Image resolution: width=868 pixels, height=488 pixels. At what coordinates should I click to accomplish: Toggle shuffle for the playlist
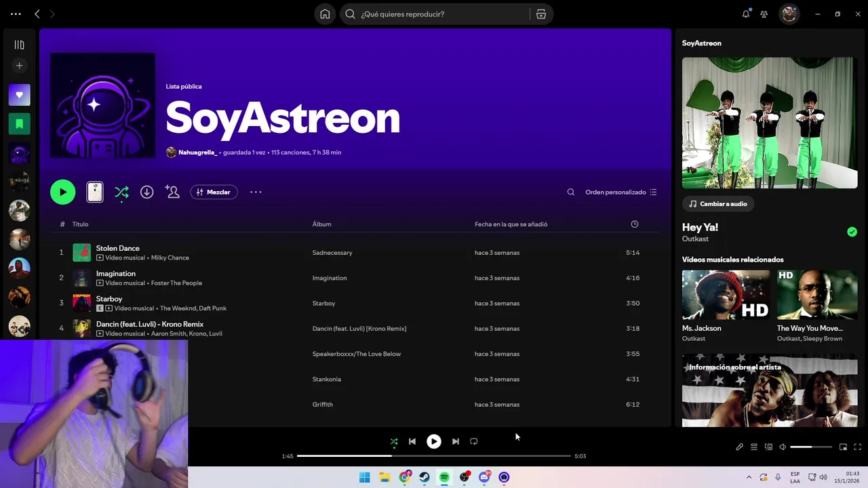(121, 192)
